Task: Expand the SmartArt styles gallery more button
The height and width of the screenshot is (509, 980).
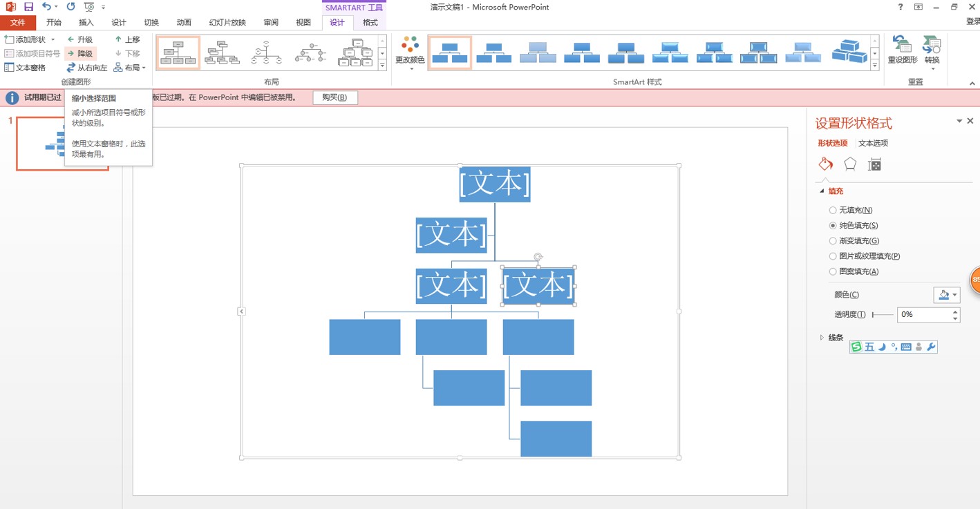Action: [874, 66]
